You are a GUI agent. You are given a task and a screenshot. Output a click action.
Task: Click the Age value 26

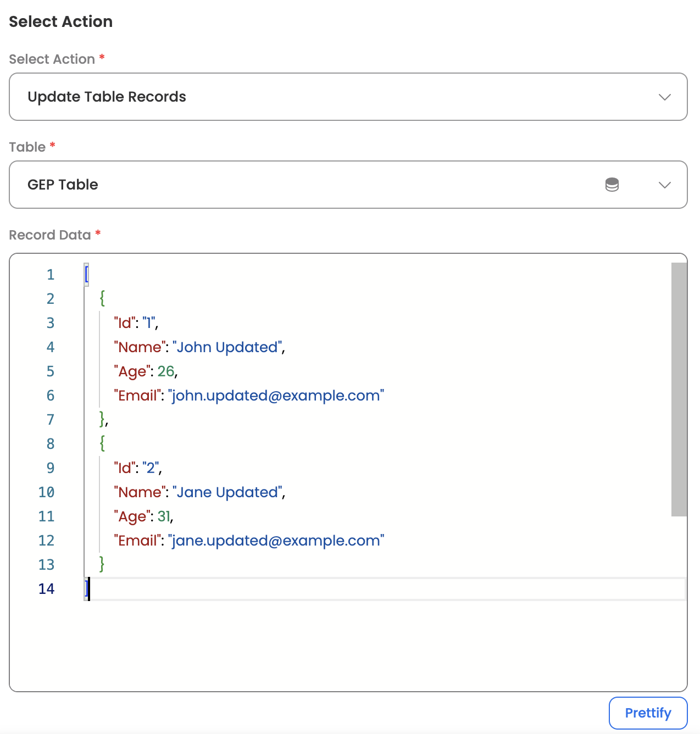point(166,371)
